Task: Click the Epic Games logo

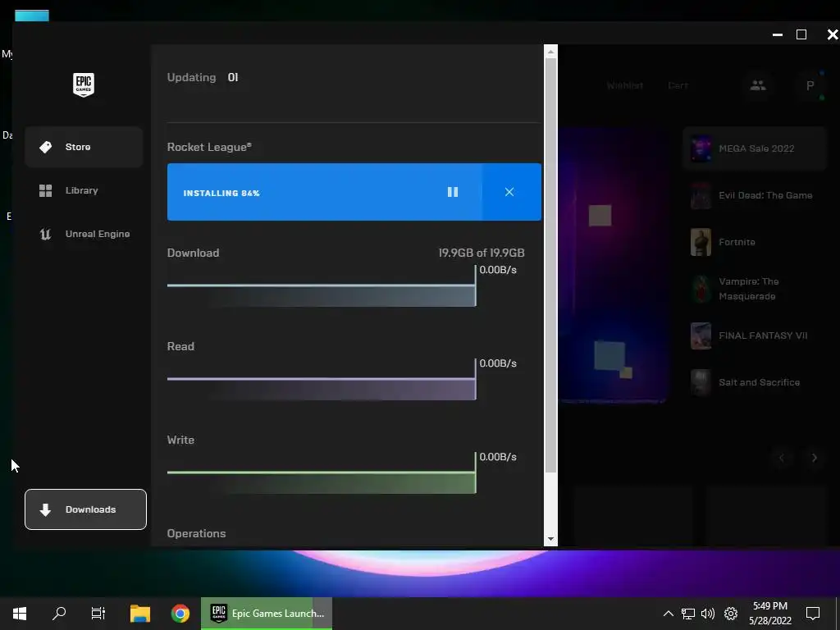Action: 84,84
